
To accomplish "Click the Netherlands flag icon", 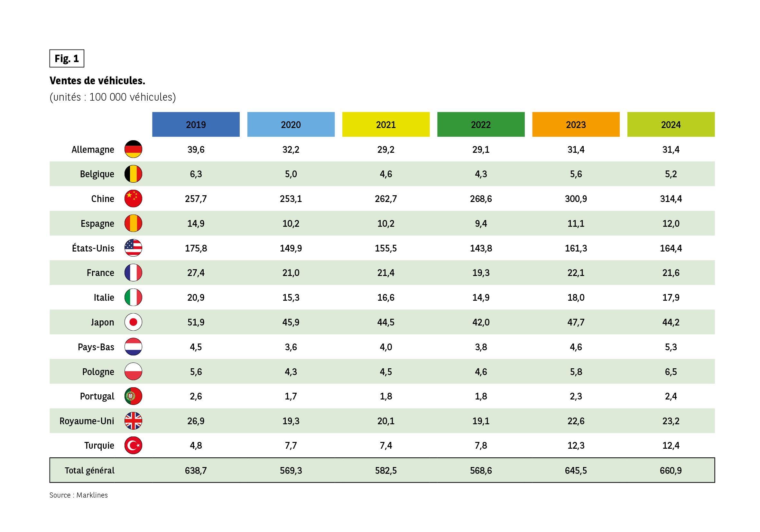I will [x=133, y=347].
